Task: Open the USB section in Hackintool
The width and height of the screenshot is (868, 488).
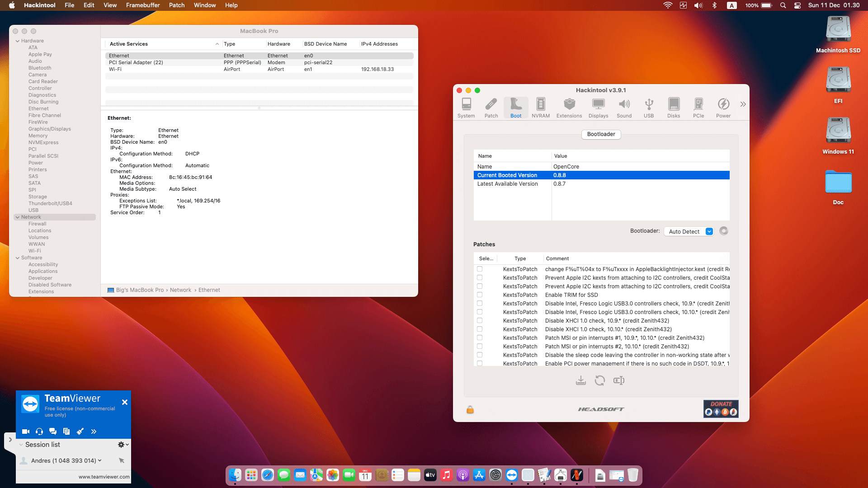Action: coord(649,108)
